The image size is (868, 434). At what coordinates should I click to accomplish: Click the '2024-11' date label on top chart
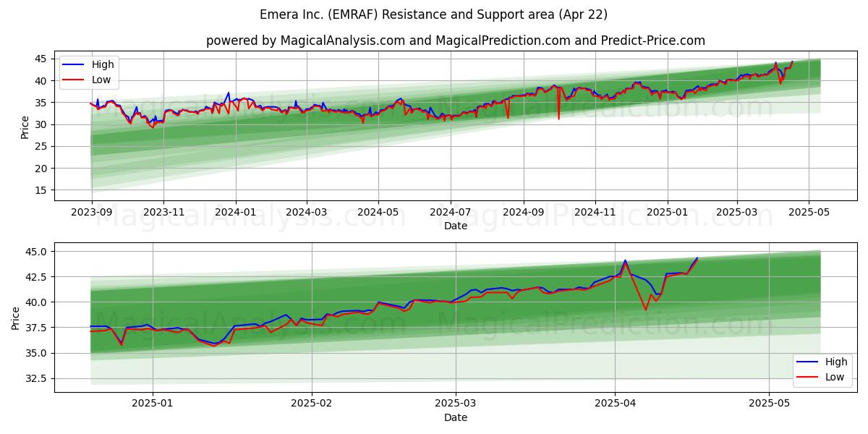(596, 213)
